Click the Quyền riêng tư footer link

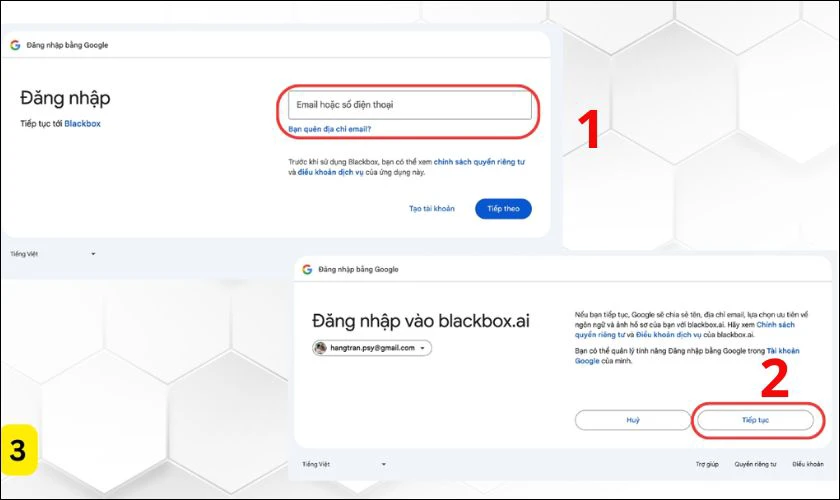pos(755,465)
